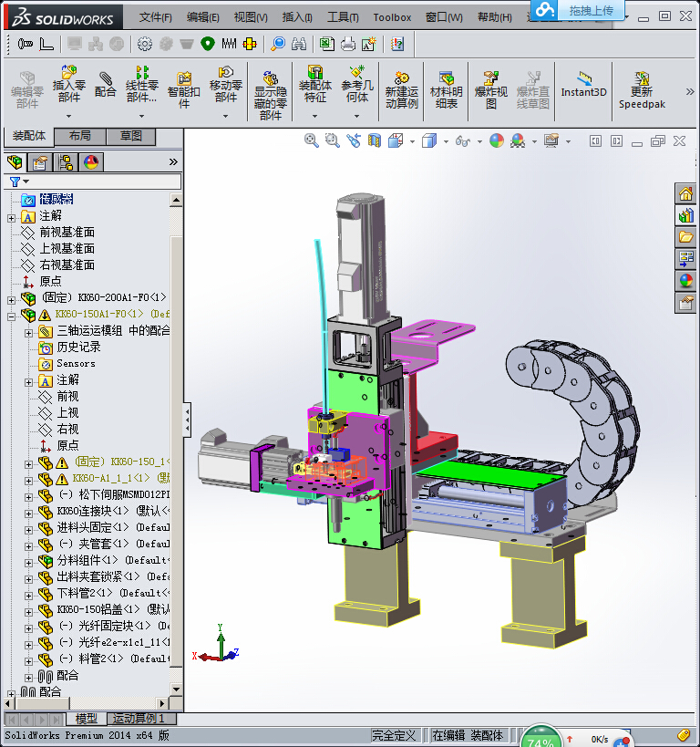Click the gear options icon in top toolbar

145,45
